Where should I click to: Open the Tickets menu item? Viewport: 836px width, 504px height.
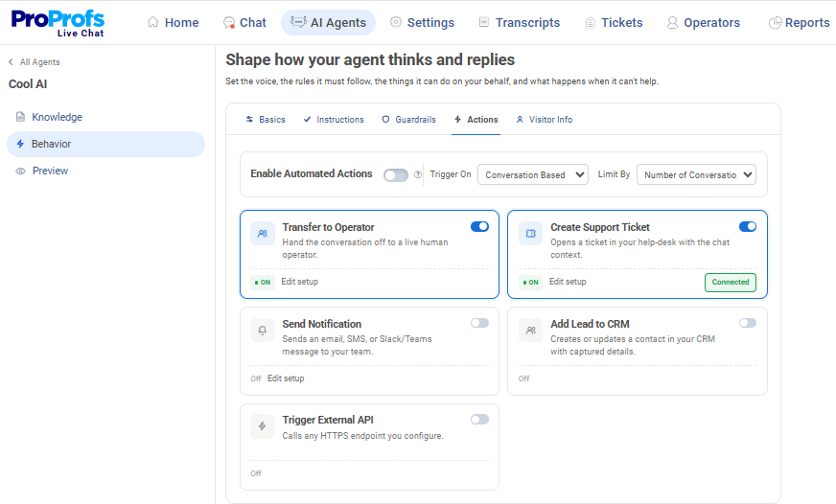615,22
